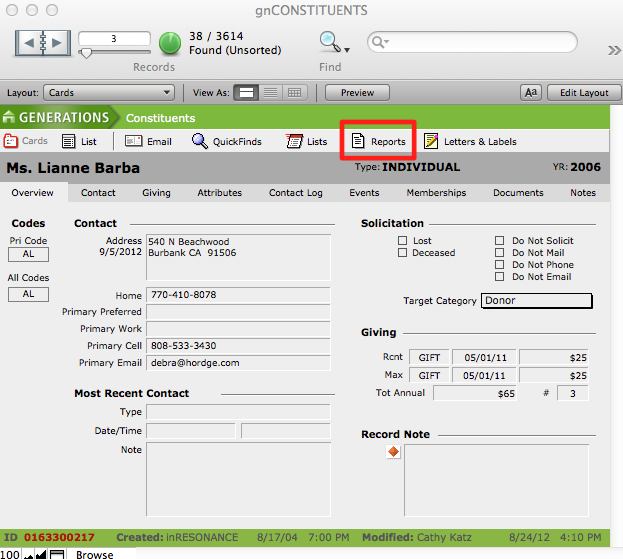Open the Reports page icon
Viewport: 623px width, 559px height.
tap(359, 142)
